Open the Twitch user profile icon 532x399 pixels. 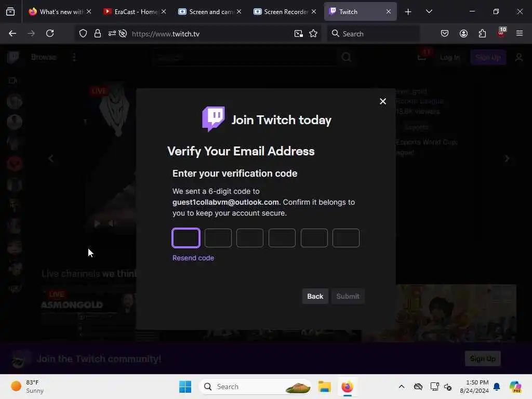(519, 57)
